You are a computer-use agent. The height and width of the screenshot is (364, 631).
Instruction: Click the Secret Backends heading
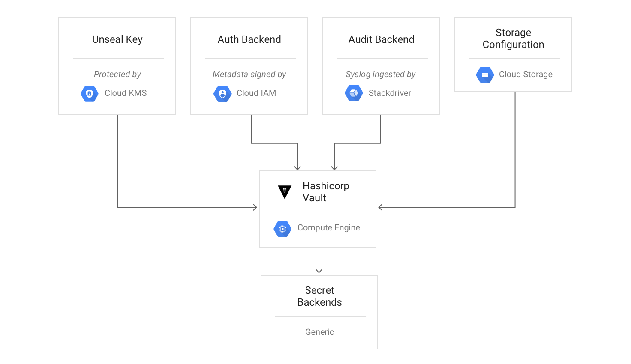(x=320, y=296)
